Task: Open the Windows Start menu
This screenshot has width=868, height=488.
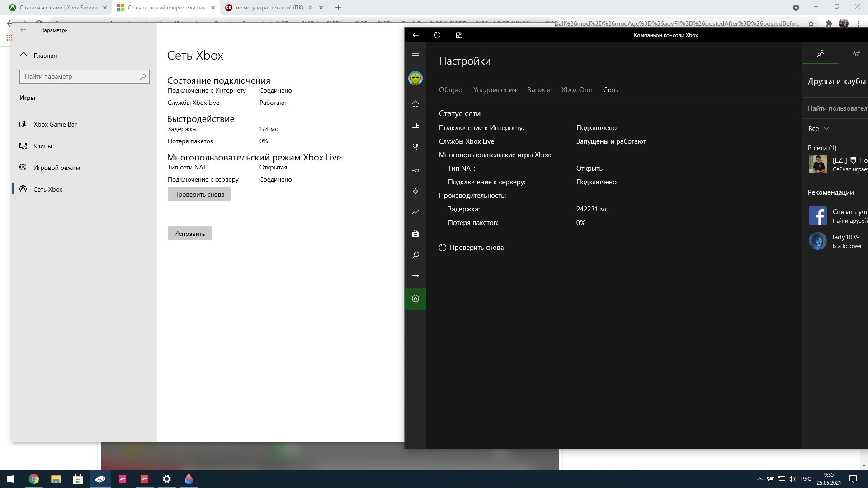Action: point(11,479)
